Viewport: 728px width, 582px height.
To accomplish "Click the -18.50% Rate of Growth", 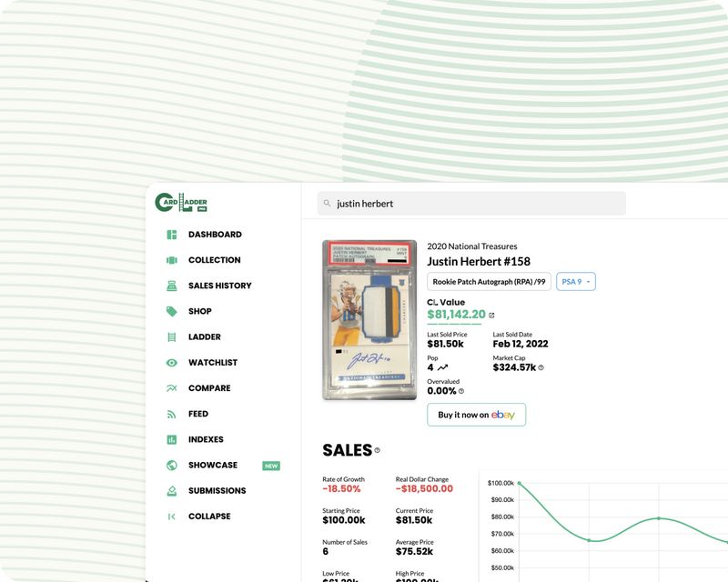I will pos(341,488).
